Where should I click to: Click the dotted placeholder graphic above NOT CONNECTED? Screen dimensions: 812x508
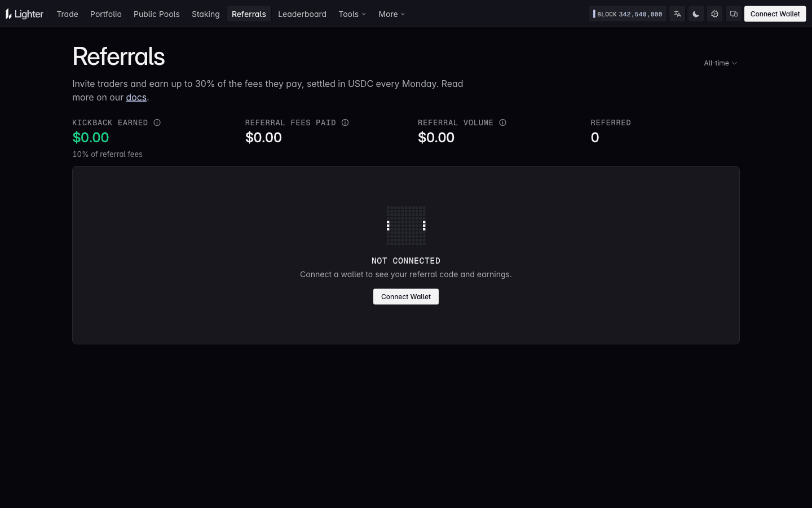pos(406,226)
